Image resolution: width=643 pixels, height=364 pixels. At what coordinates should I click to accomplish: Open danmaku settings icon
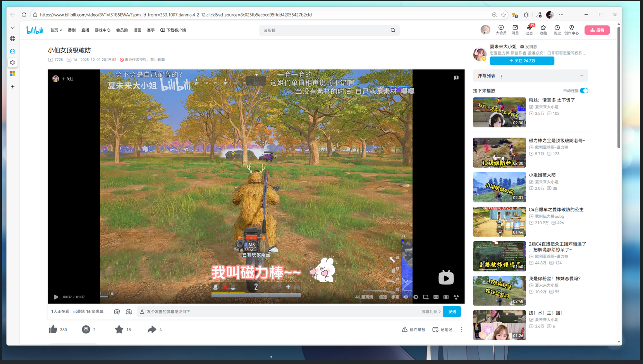coord(129,312)
